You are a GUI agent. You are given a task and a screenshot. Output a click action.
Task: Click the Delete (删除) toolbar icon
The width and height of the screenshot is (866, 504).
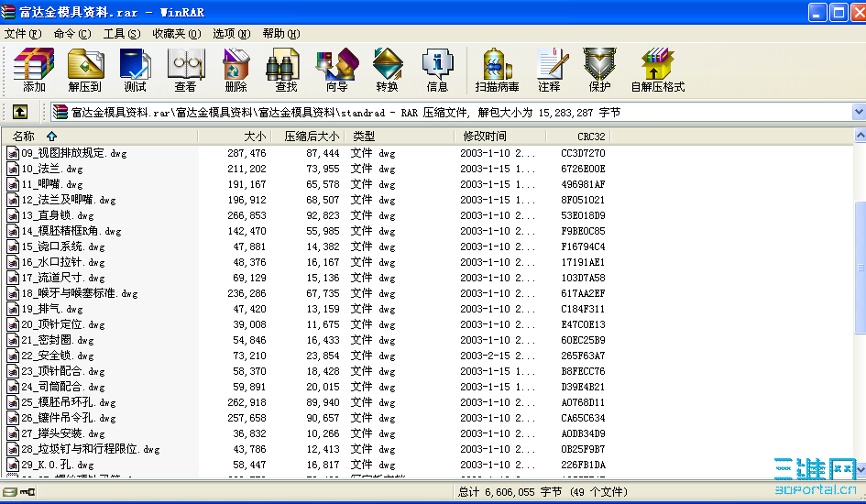[x=236, y=70]
